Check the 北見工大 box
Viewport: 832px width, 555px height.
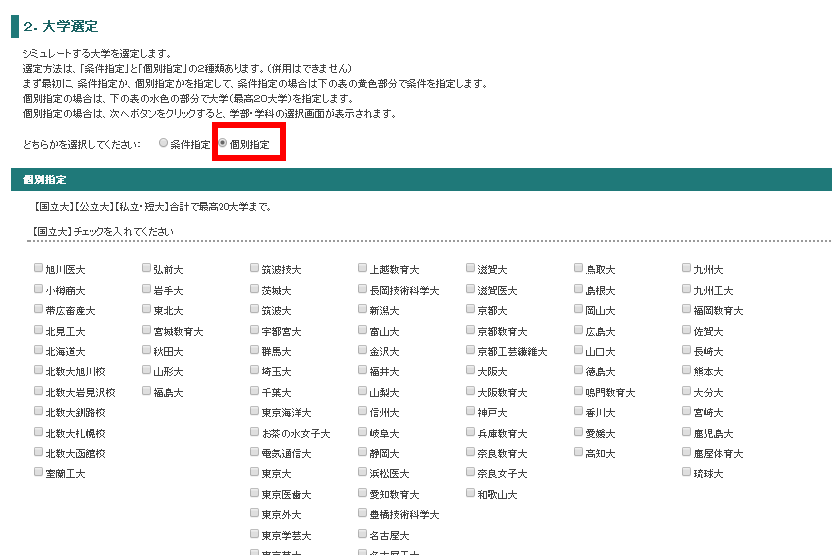pyautogui.click(x=38, y=329)
